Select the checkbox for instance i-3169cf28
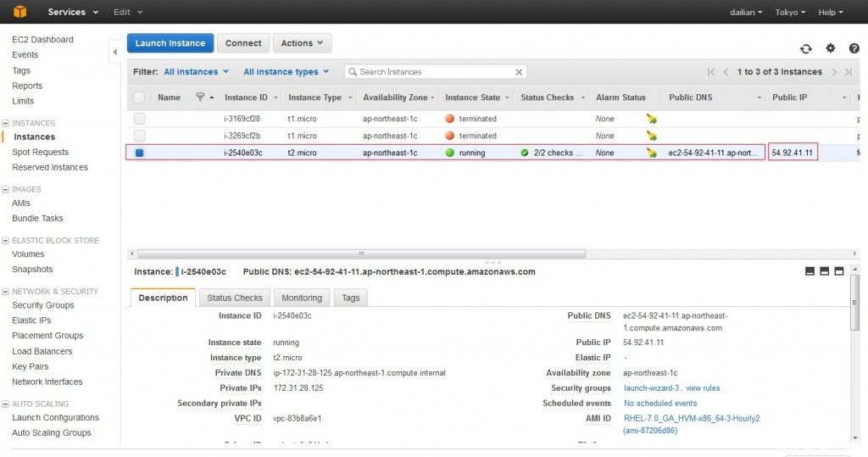Viewport: 868px width, 457px height. 140,119
